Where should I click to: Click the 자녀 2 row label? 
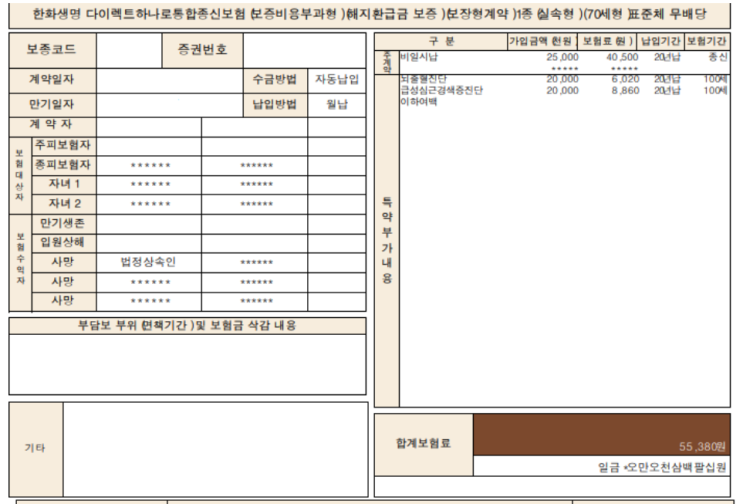coord(64,204)
